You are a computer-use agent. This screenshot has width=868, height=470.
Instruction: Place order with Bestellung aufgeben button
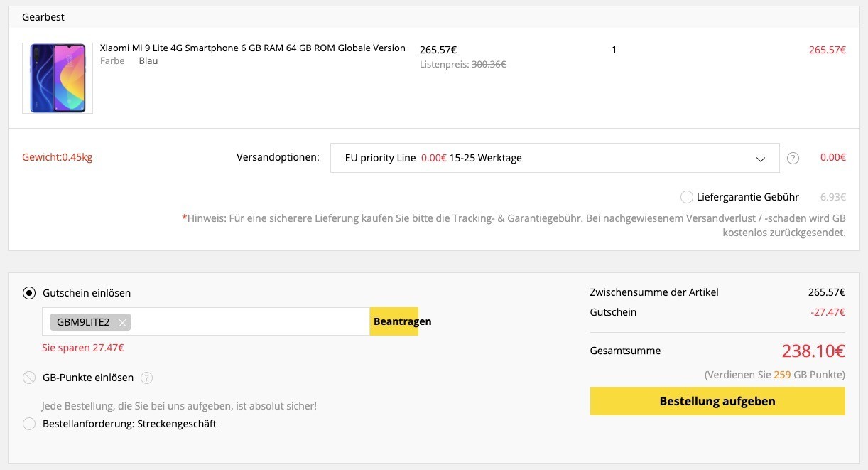click(717, 401)
